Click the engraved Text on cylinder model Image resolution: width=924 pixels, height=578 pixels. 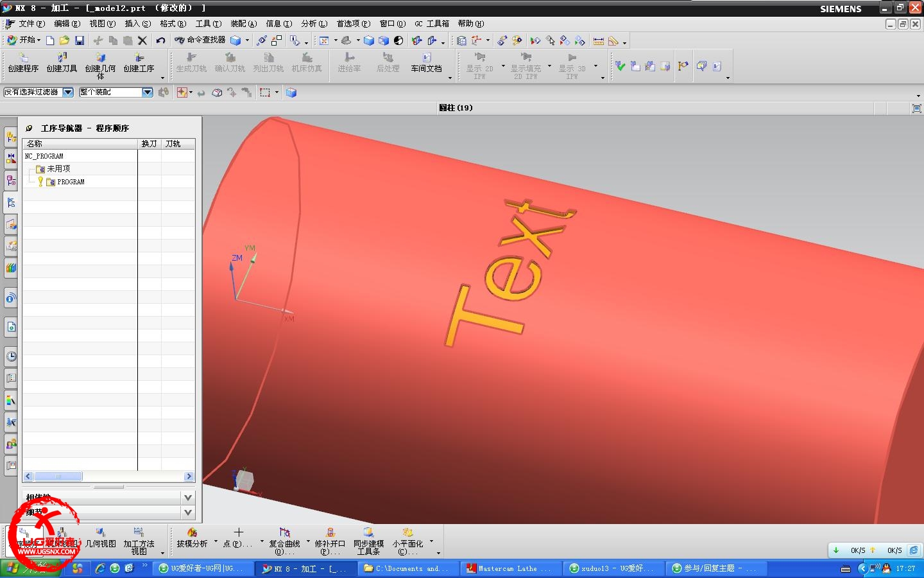(510, 273)
